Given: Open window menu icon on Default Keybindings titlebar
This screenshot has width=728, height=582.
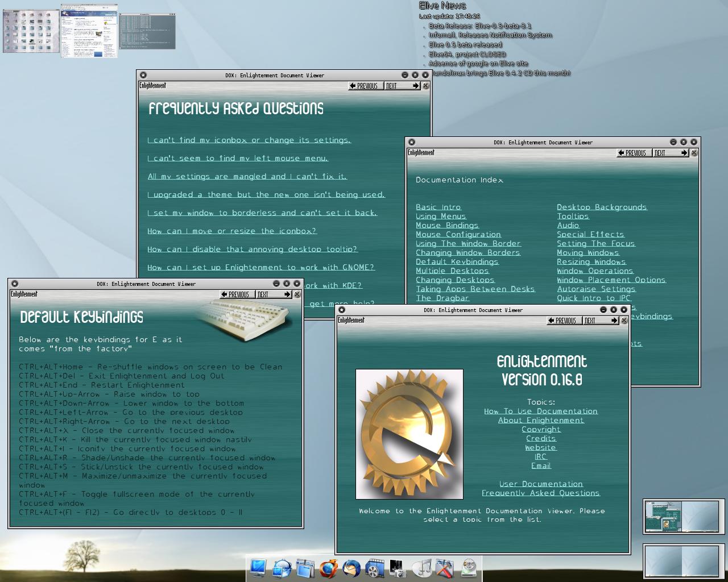Looking at the screenshot, I should (x=15, y=284).
